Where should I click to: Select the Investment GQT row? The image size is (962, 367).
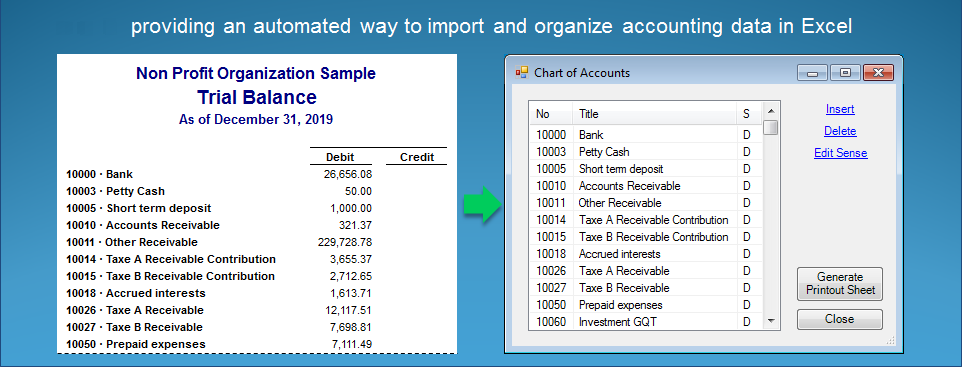point(646,322)
